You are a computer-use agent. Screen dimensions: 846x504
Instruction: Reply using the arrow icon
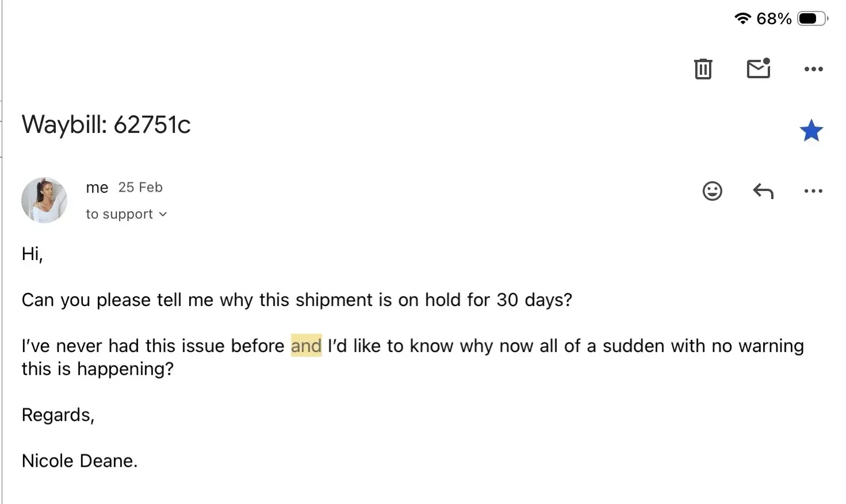[x=763, y=191]
